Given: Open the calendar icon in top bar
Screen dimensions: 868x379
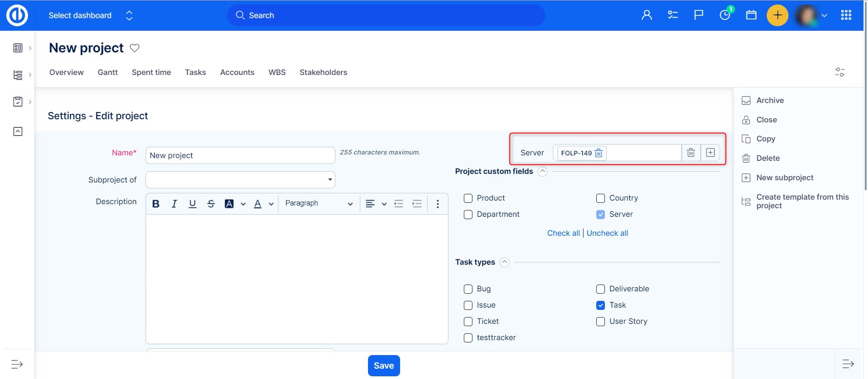Looking at the screenshot, I should (751, 15).
